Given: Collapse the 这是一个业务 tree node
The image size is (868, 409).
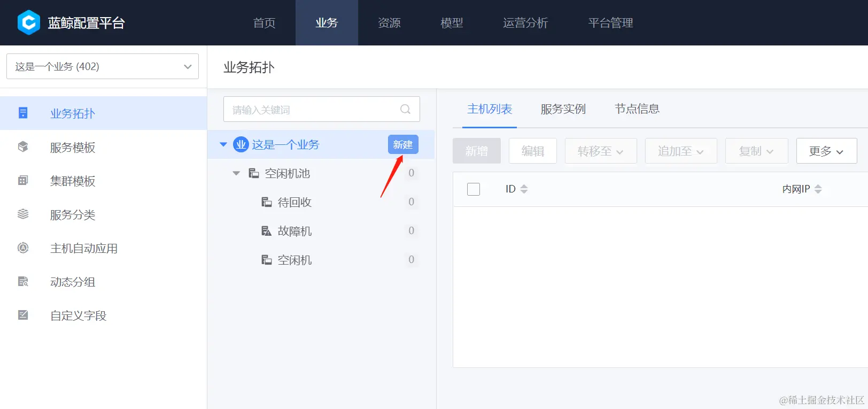Looking at the screenshot, I should click(223, 144).
